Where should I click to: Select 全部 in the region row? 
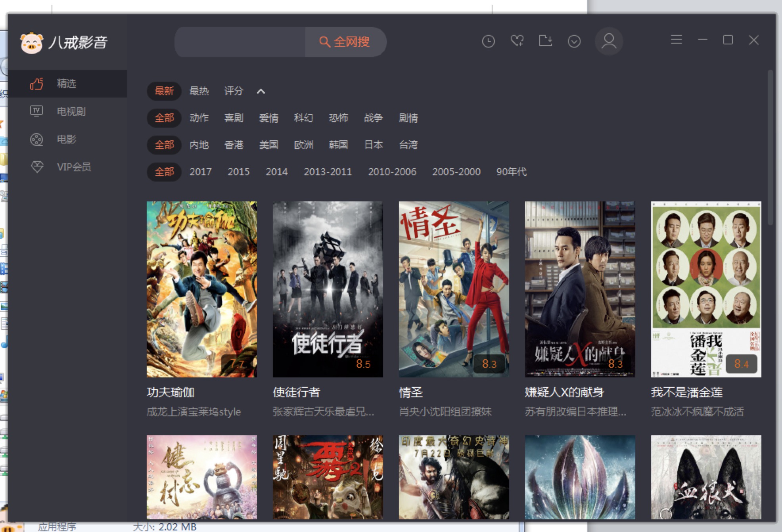[164, 145]
